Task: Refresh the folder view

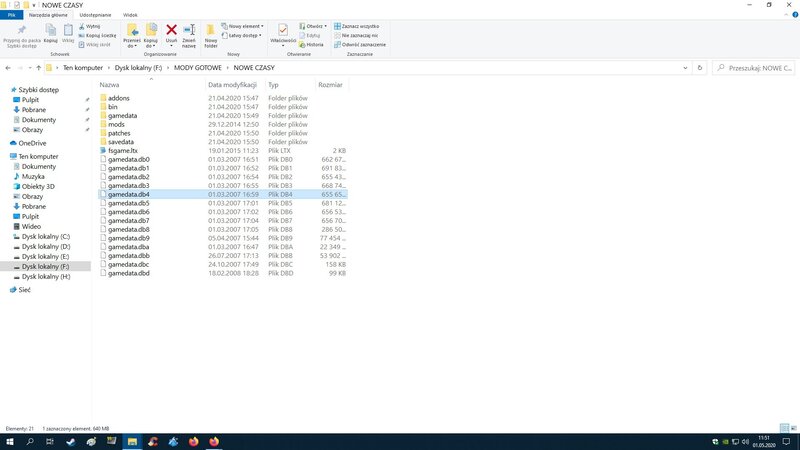Action: point(699,68)
